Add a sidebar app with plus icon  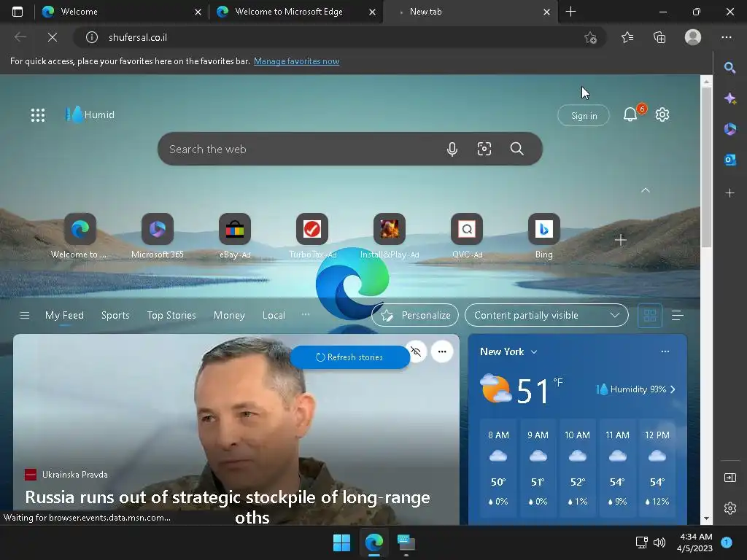(x=729, y=192)
